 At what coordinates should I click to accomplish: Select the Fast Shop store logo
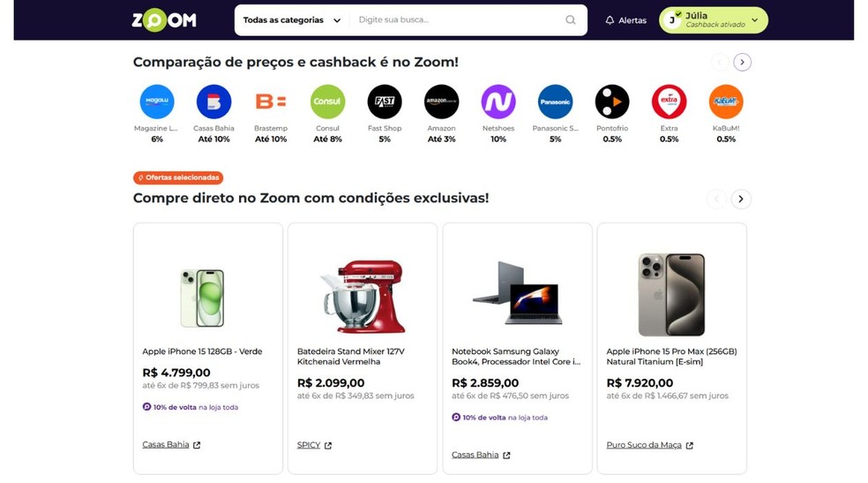[385, 102]
